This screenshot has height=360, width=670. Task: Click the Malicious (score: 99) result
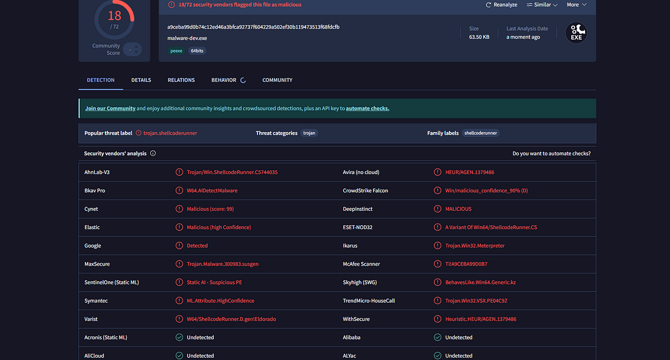(210, 209)
